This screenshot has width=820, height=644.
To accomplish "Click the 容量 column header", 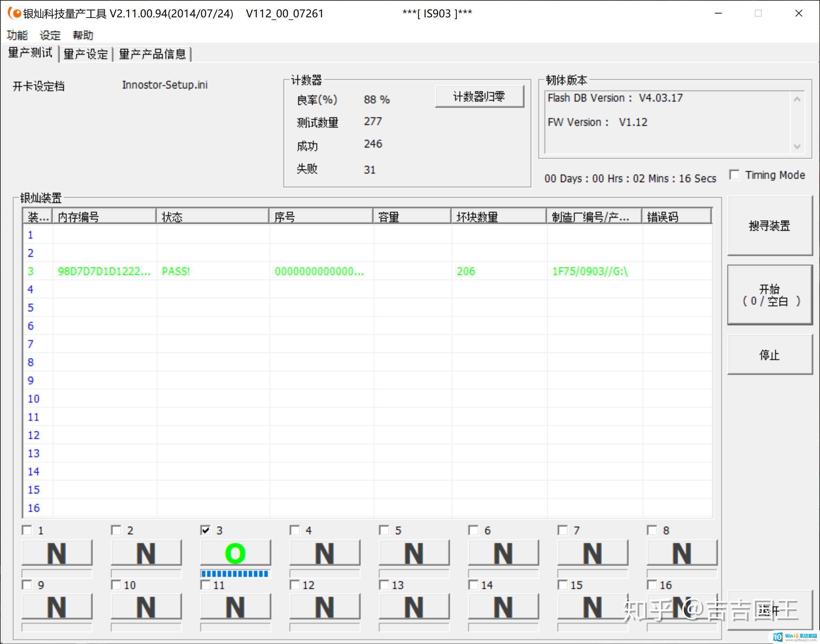I will 412,216.
